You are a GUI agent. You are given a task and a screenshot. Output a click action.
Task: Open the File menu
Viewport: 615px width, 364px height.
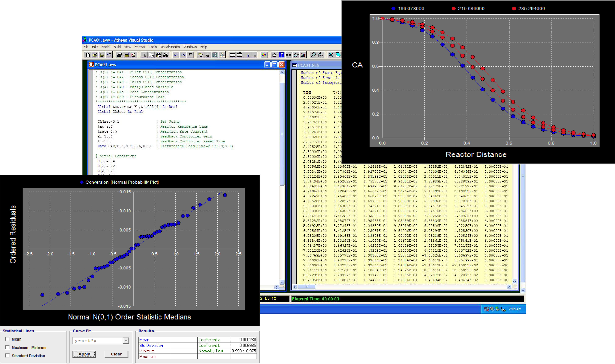click(x=86, y=47)
